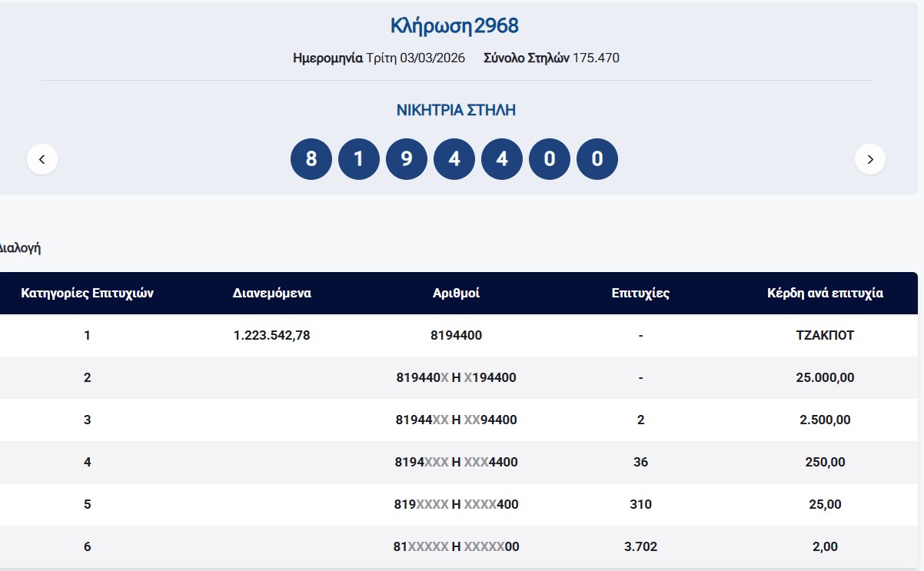Click the Κατηγορίες Επιτυχιών column header
Screen dimensions: 924x571
[x=88, y=293]
